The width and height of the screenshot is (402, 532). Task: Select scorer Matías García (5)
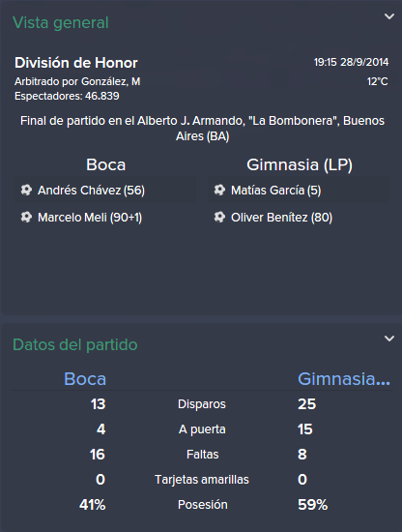[x=276, y=191]
